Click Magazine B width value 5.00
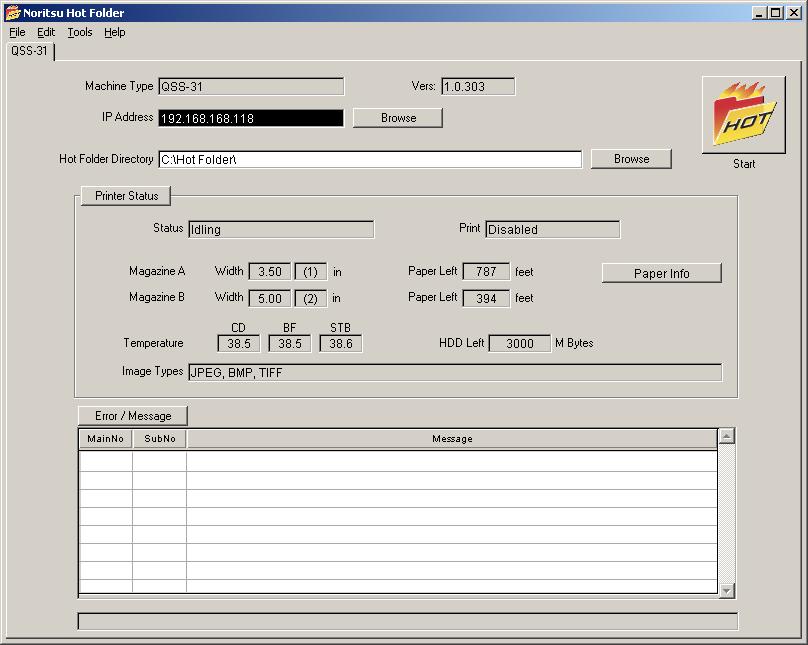 point(270,298)
